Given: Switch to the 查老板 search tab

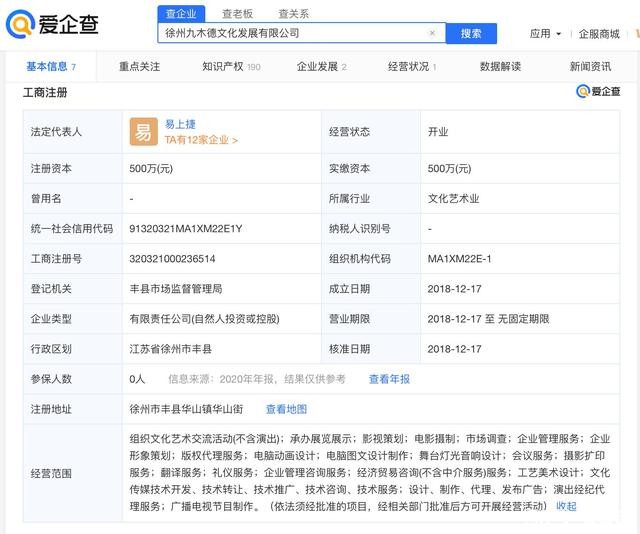Looking at the screenshot, I should pyautogui.click(x=238, y=14).
